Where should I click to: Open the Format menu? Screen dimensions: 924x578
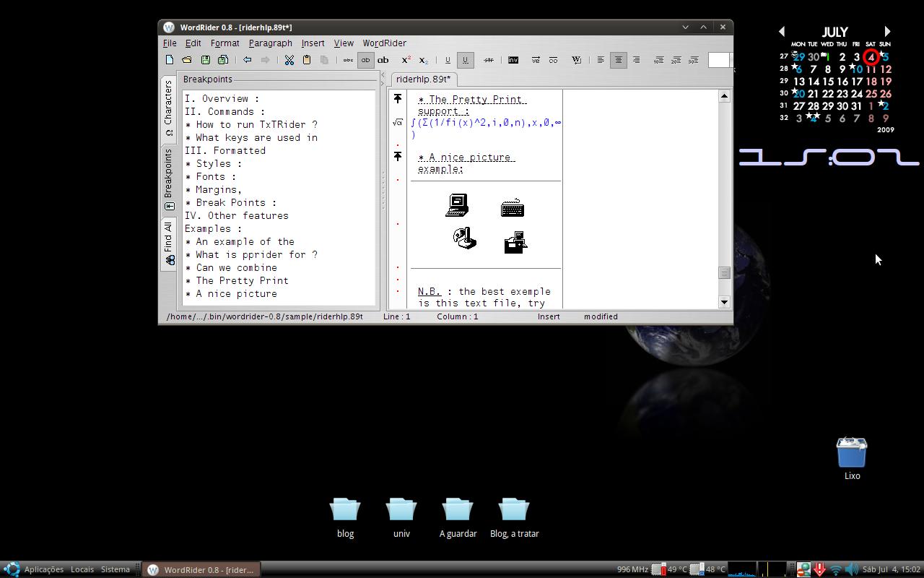225,43
